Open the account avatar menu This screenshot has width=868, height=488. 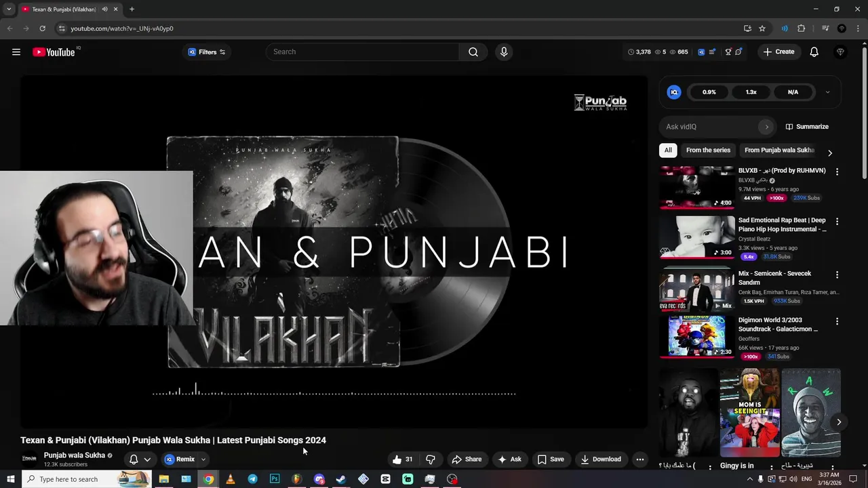pyautogui.click(x=841, y=52)
